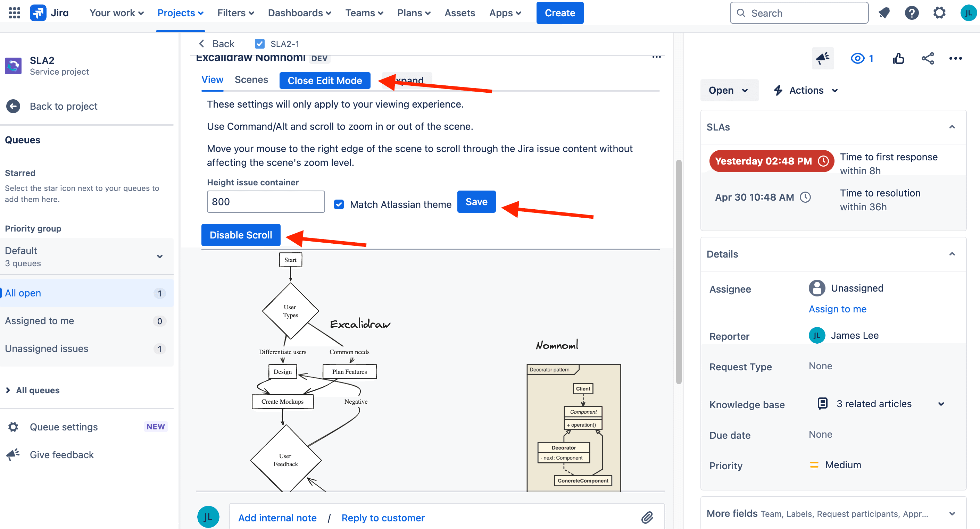The image size is (980, 529).
Task: Click the Create button
Action: [x=559, y=13]
